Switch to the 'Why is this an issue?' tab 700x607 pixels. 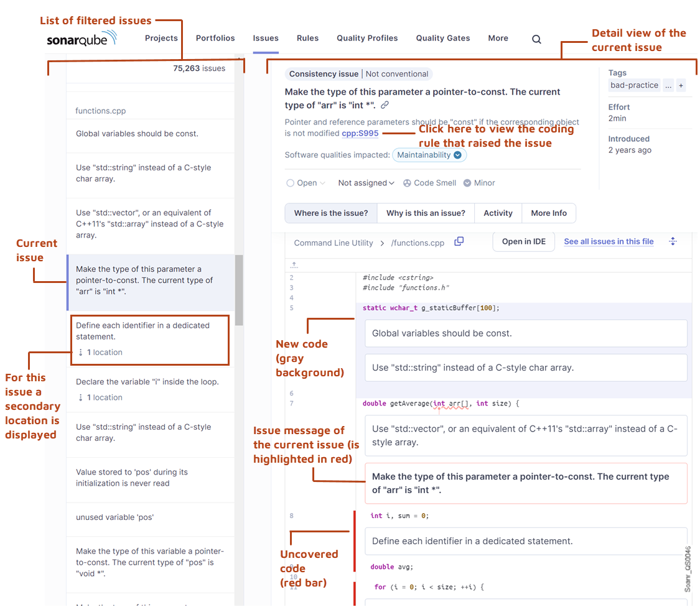pyautogui.click(x=426, y=213)
